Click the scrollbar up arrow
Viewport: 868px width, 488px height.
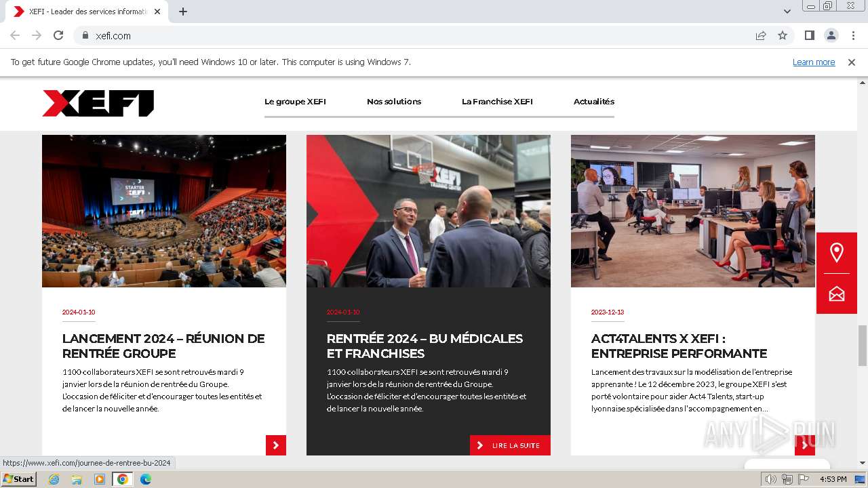coord(862,82)
